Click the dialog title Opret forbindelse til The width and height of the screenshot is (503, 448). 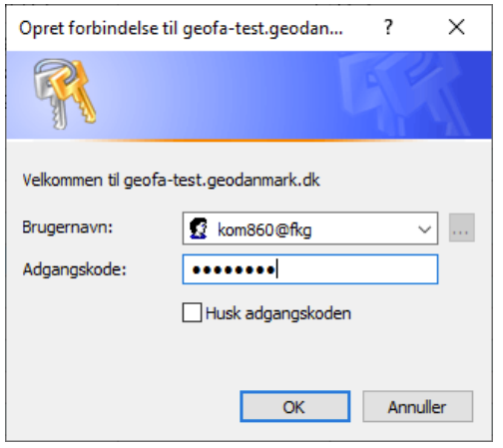(x=181, y=28)
